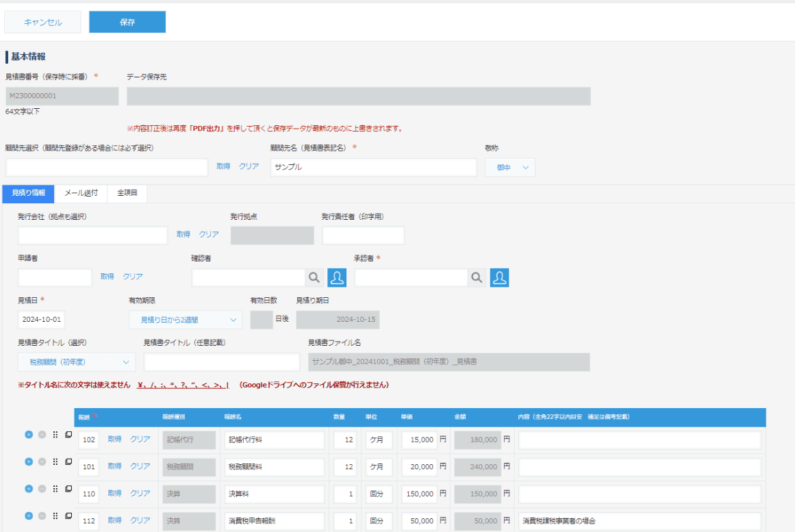Search for a 確認者 with the magnifier icon

pyautogui.click(x=314, y=277)
